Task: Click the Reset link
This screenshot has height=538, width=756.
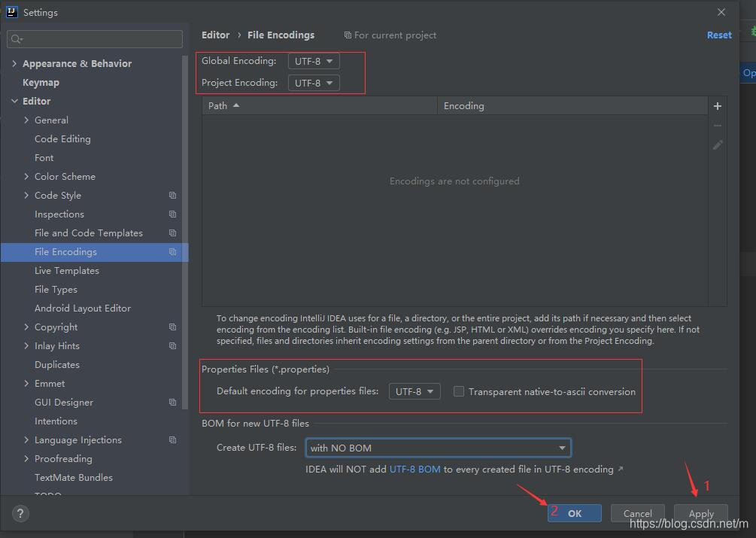Action: pyautogui.click(x=719, y=35)
